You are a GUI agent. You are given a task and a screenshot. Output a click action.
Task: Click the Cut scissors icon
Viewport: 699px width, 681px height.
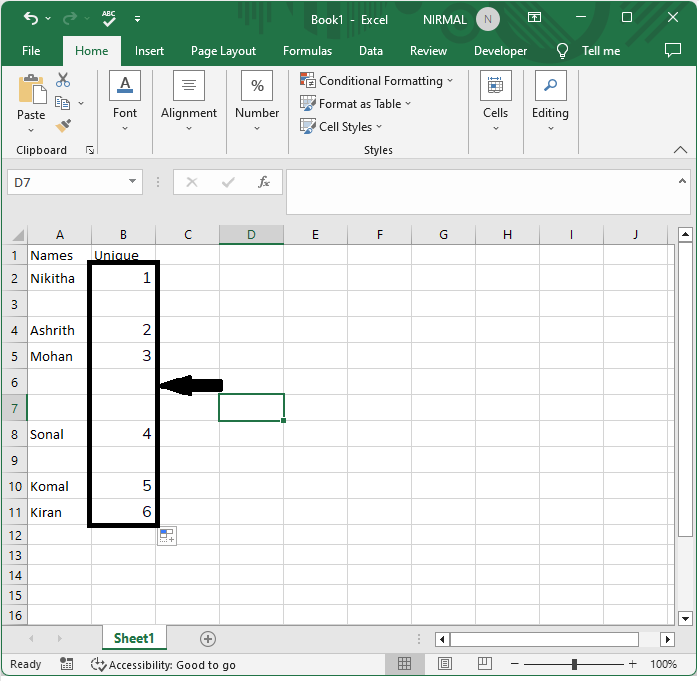point(63,80)
